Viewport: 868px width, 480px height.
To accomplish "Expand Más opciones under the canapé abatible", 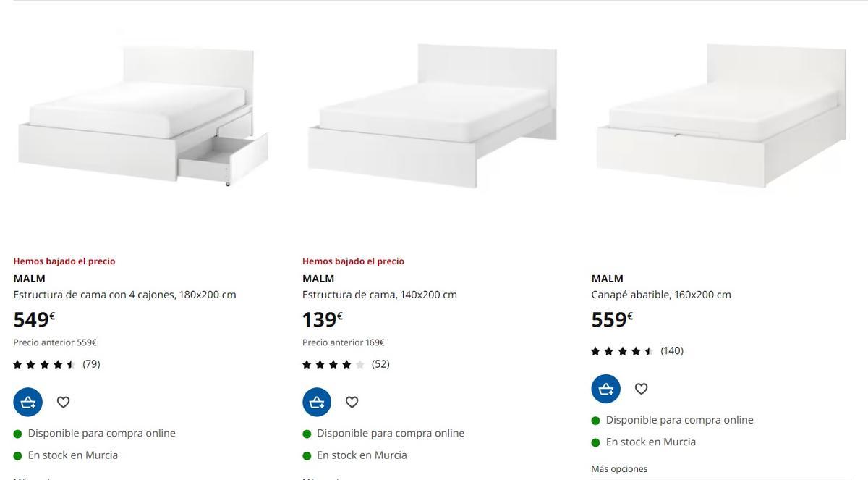I will point(618,468).
